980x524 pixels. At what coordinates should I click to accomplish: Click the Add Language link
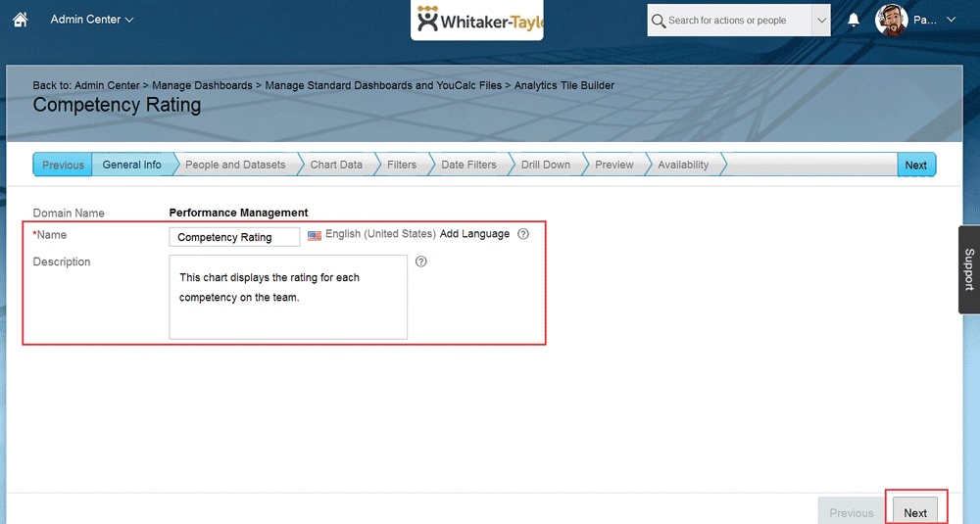[x=474, y=235]
